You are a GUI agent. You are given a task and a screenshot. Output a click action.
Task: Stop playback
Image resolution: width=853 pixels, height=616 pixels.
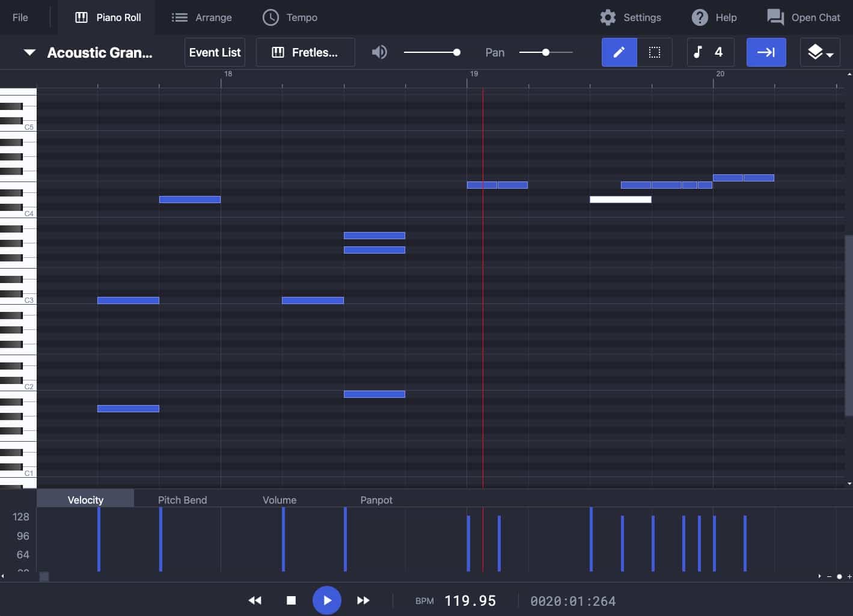tap(292, 600)
